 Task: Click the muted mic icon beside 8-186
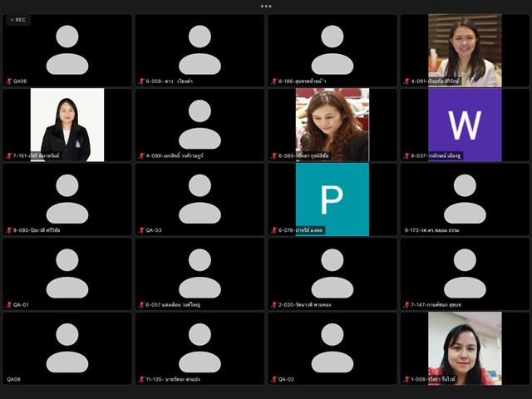tap(274, 81)
